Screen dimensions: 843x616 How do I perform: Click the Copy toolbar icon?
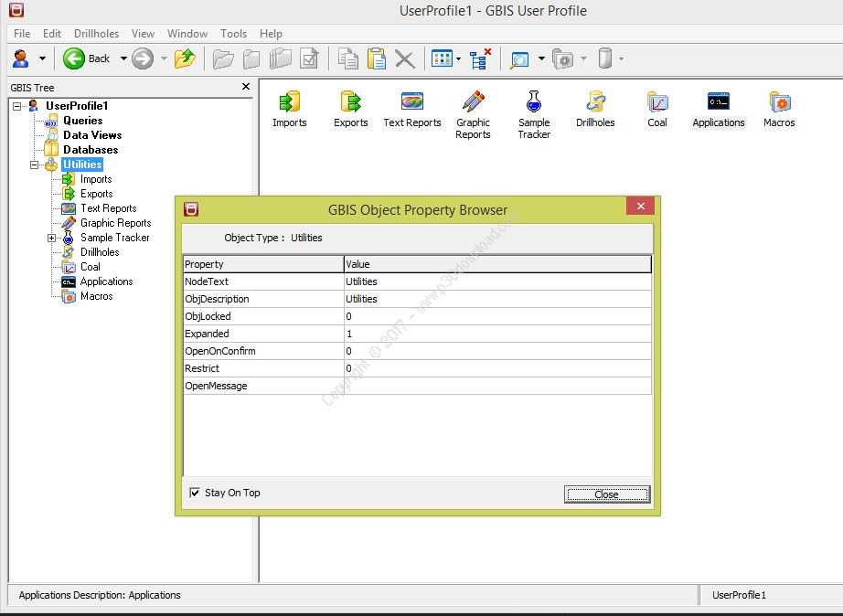pos(347,58)
